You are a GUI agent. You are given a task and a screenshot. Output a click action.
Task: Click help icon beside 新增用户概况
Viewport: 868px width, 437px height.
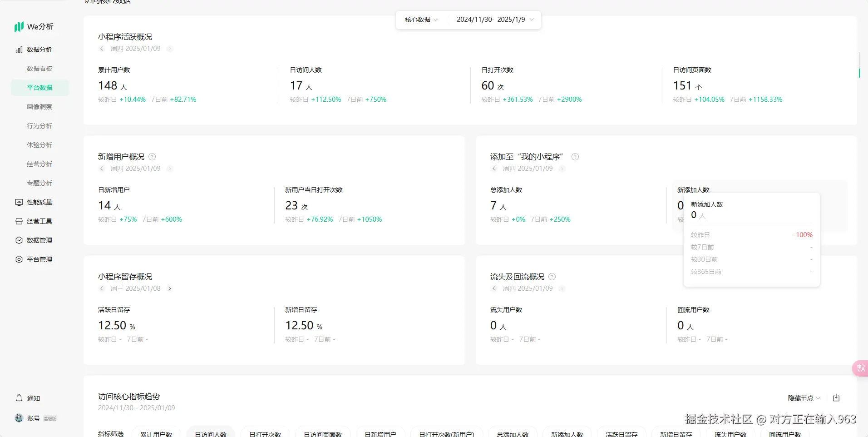click(152, 157)
